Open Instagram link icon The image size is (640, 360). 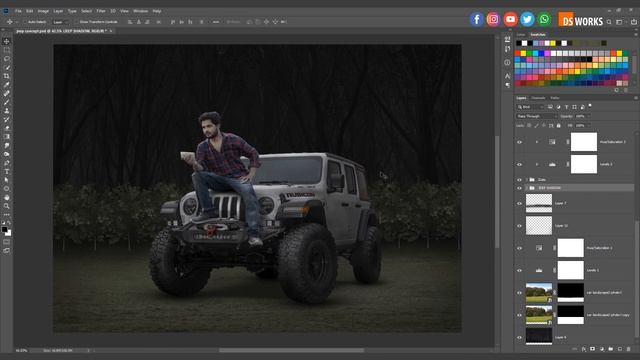493,19
